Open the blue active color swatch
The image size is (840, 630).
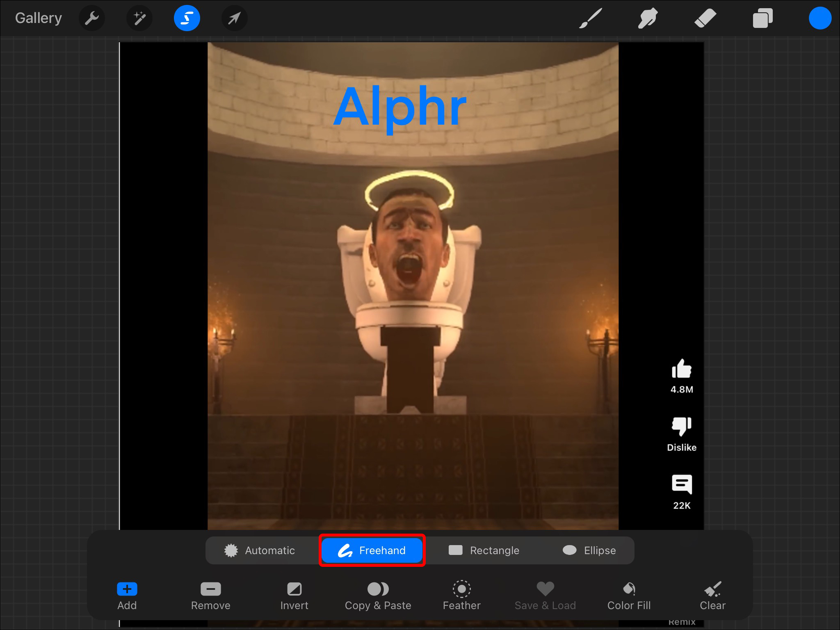(x=819, y=18)
